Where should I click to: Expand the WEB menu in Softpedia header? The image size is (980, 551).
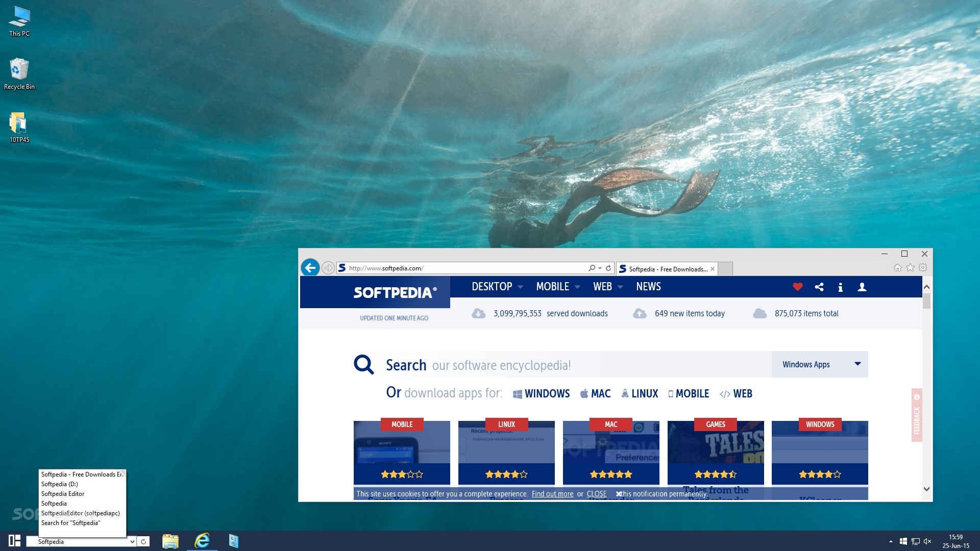tap(608, 287)
